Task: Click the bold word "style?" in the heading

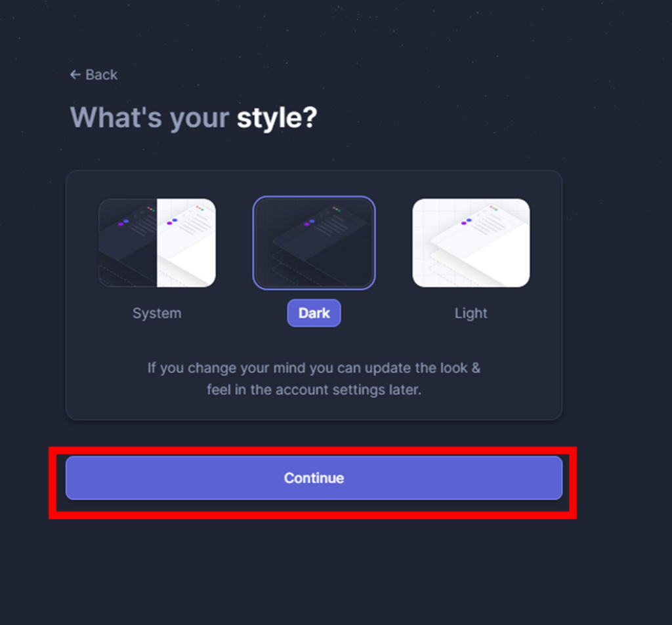Action: pos(278,117)
